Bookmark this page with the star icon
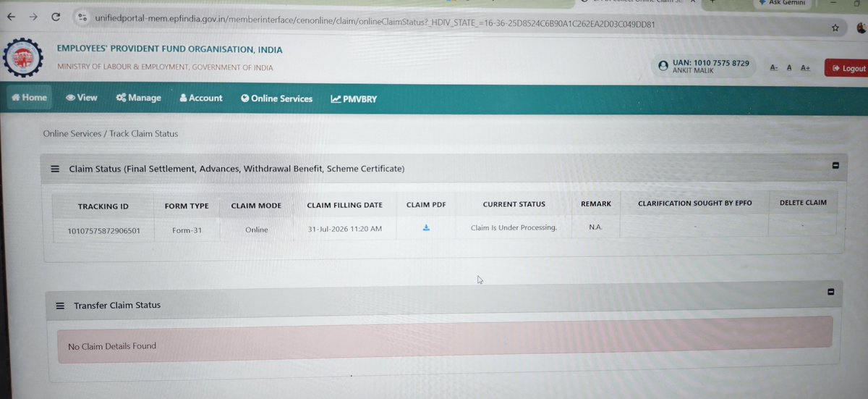868x399 pixels. (x=835, y=28)
